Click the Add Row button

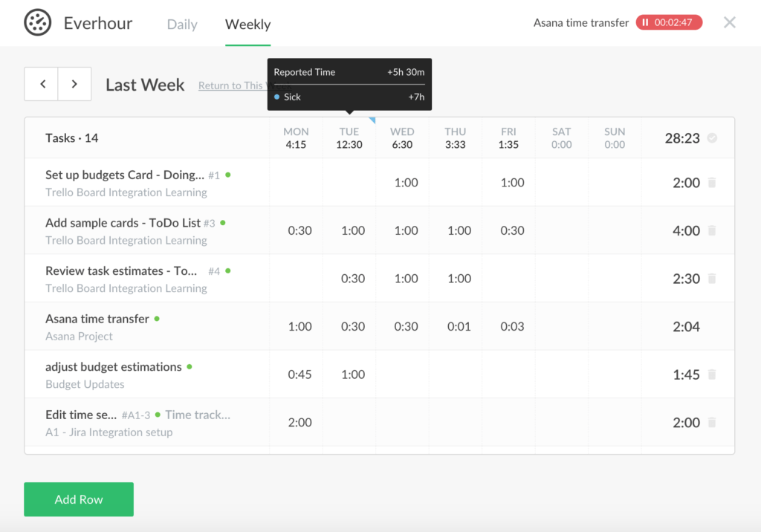coord(79,499)
